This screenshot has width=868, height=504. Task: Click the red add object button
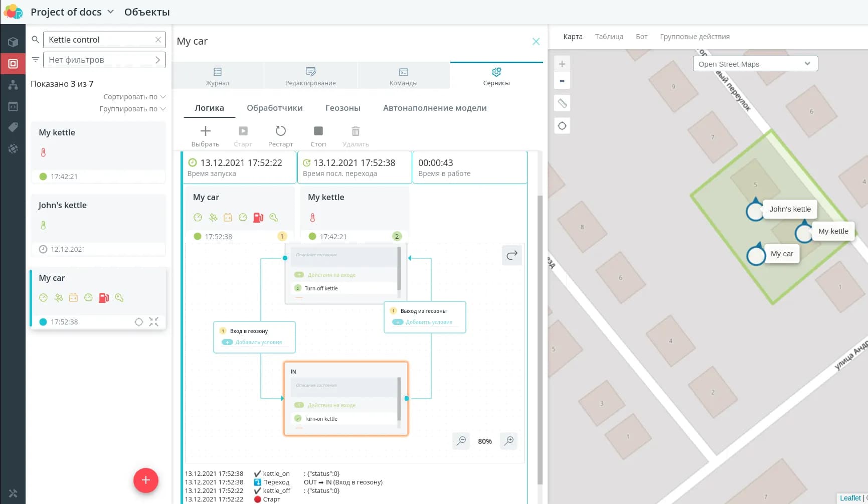145,480
